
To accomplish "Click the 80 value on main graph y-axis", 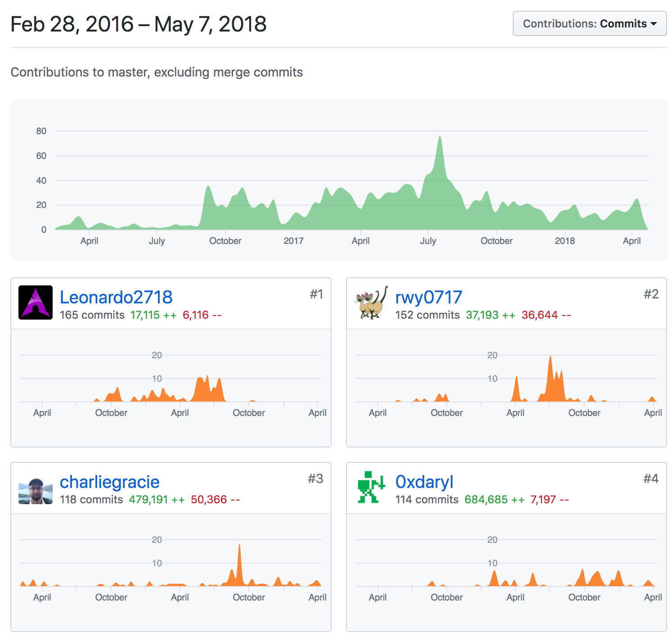I will coord(41,131).
